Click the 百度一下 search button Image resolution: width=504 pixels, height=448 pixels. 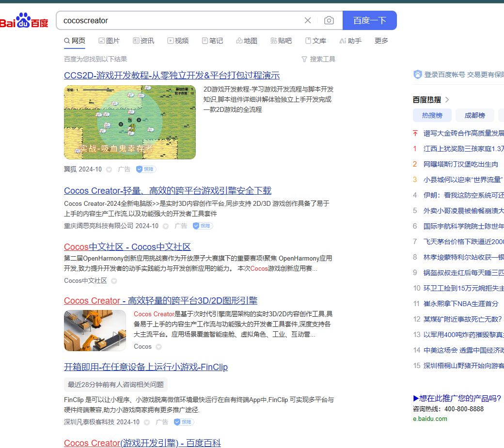pyautogui.click(x=370, y=20)
